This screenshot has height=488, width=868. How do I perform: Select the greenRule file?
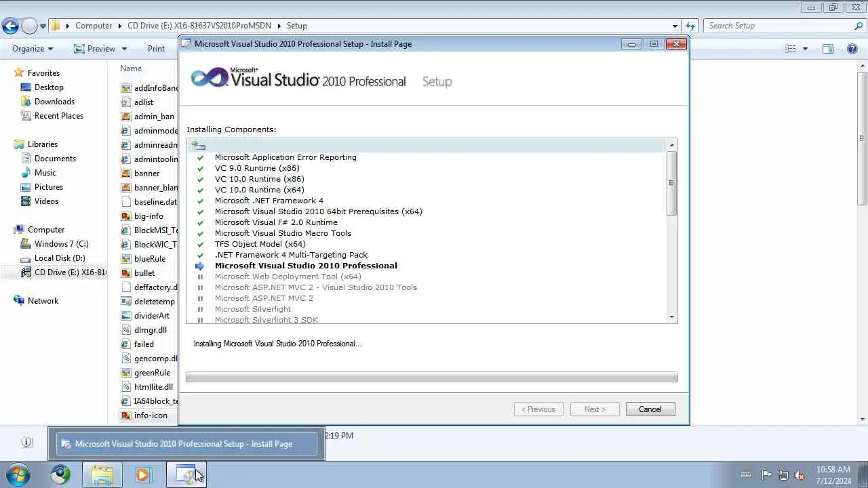coord(152,373)
